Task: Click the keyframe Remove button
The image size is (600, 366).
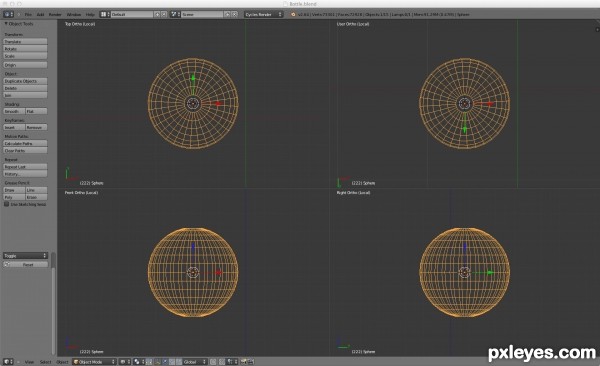Action: (36, 127)
